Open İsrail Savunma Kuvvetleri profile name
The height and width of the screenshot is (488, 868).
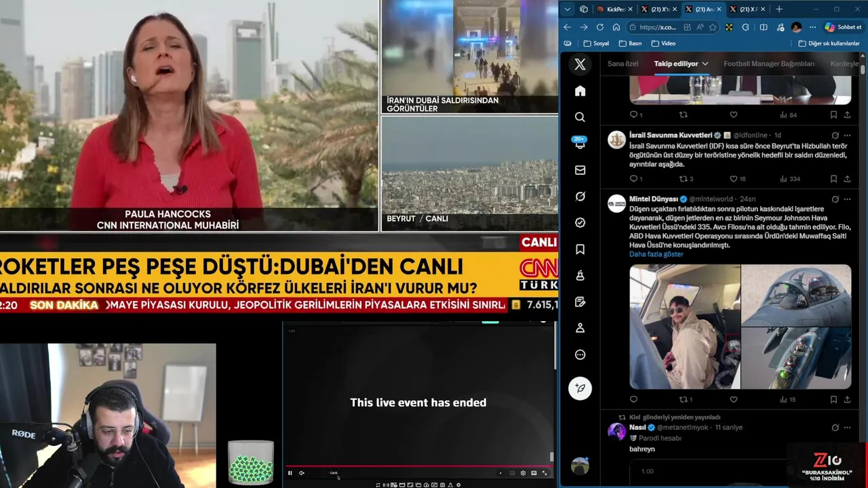[x=671, y=136]
